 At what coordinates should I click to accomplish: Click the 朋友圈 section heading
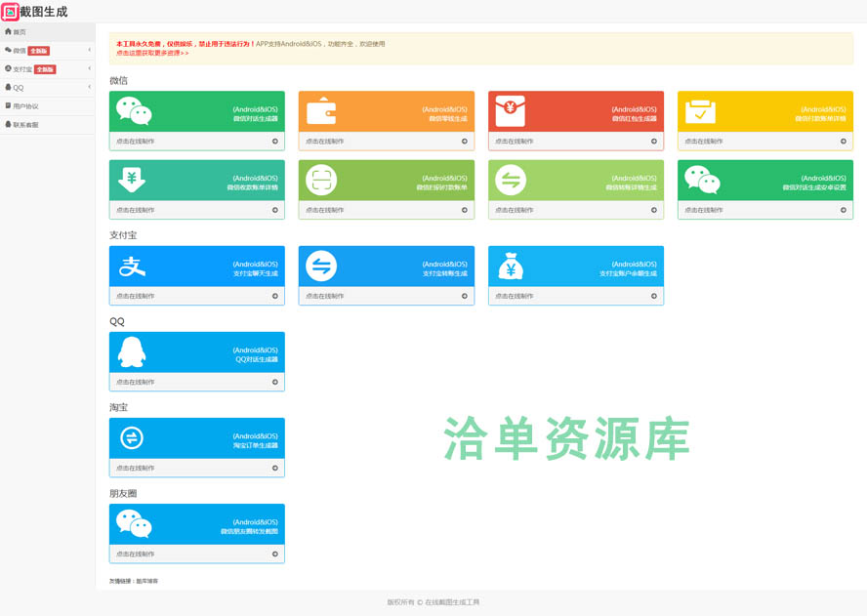[x=123, y=493]
